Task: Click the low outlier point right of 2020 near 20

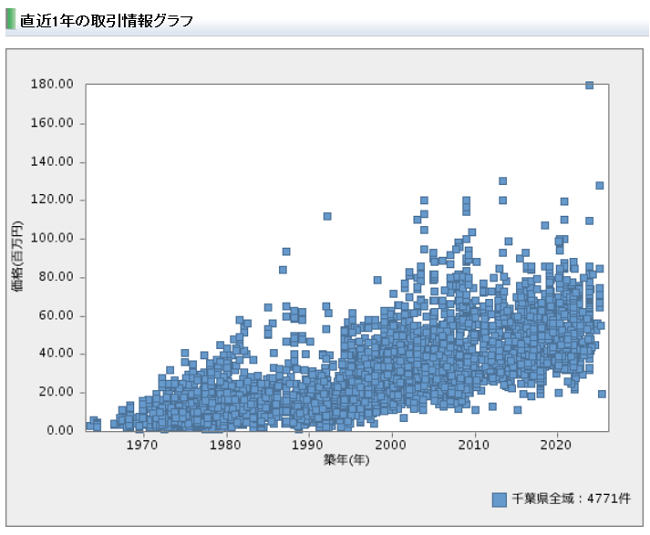Action: pos(602,394)
